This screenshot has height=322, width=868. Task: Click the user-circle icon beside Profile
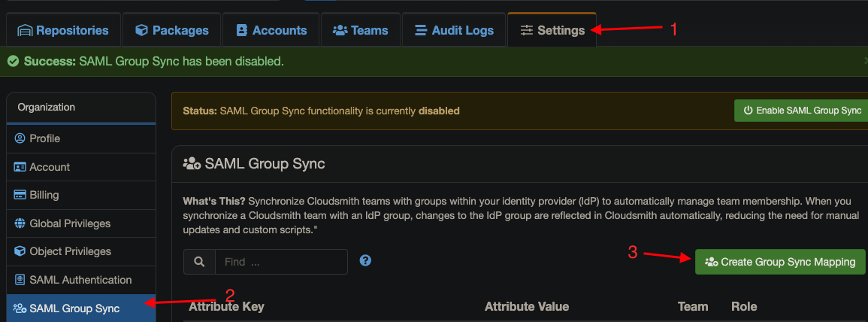pyautogui.click(x=20, y=138)
